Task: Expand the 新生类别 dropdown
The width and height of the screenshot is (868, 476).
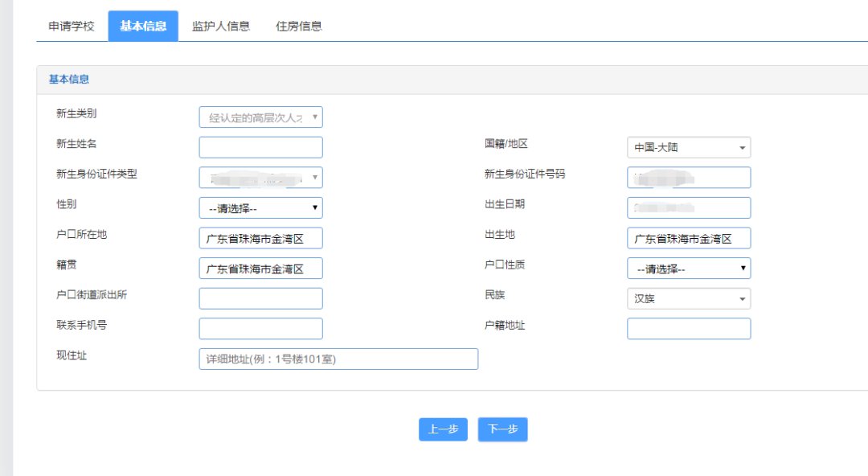Action: point(260,117)
